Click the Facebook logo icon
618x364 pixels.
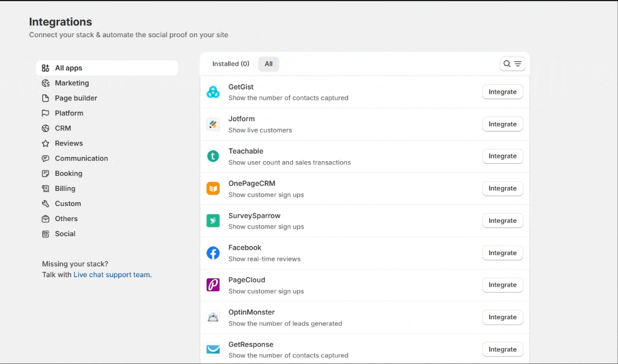pyautogui.click(x=213, y=253)
